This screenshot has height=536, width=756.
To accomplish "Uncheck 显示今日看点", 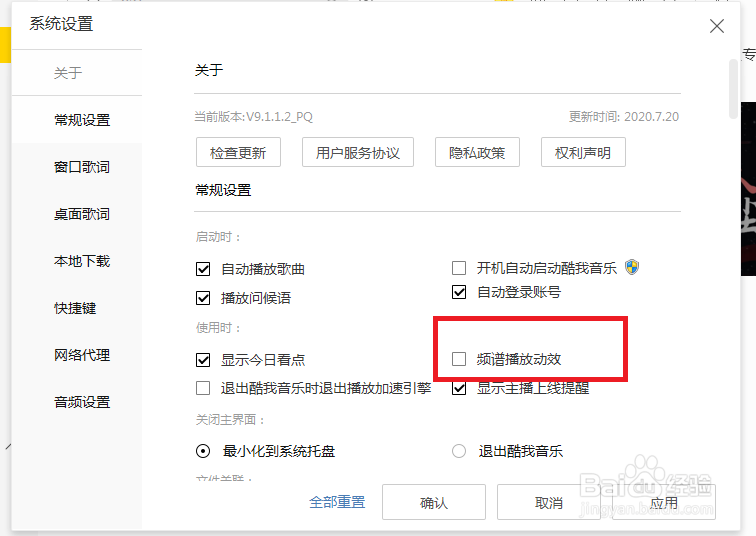I will [x=203, y=360].
